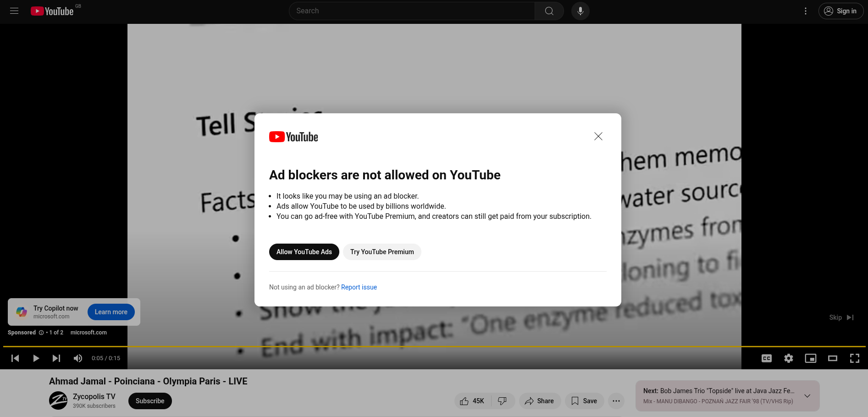Play the video
The width and height of the screenshot is (868, 417).
pos(36,358)
